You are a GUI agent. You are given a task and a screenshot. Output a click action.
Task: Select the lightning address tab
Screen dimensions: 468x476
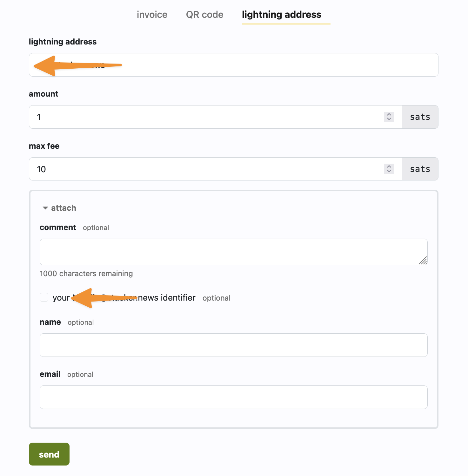[281, 15]
